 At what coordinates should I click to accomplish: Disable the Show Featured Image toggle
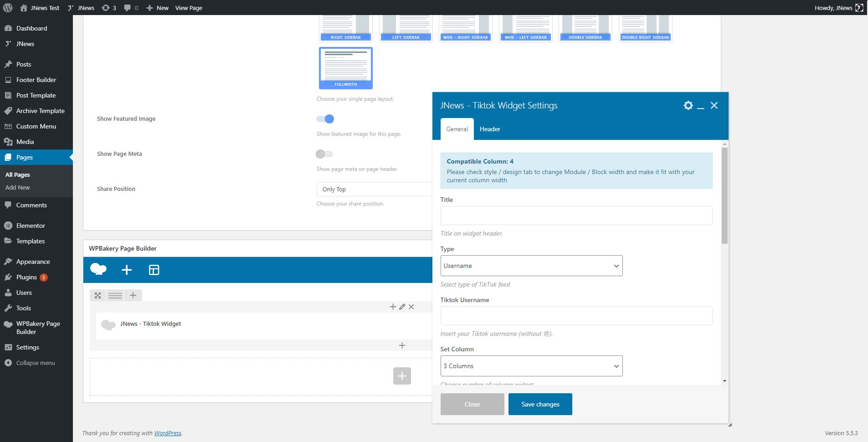(x=325, y=119)
